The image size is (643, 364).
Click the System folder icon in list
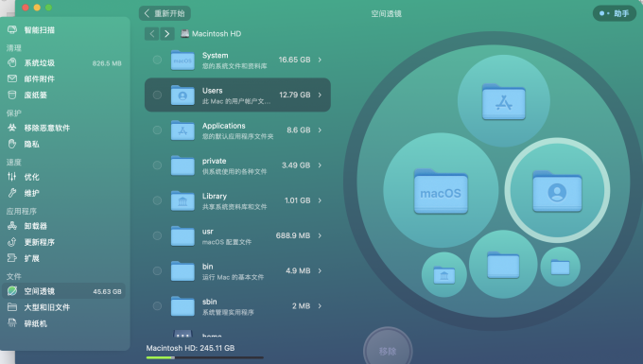[x=182, y=61]
